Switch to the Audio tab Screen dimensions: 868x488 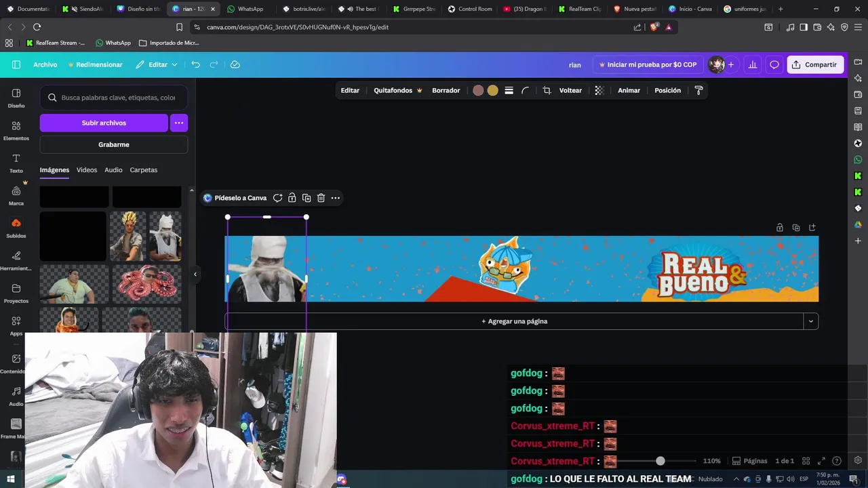113,170
